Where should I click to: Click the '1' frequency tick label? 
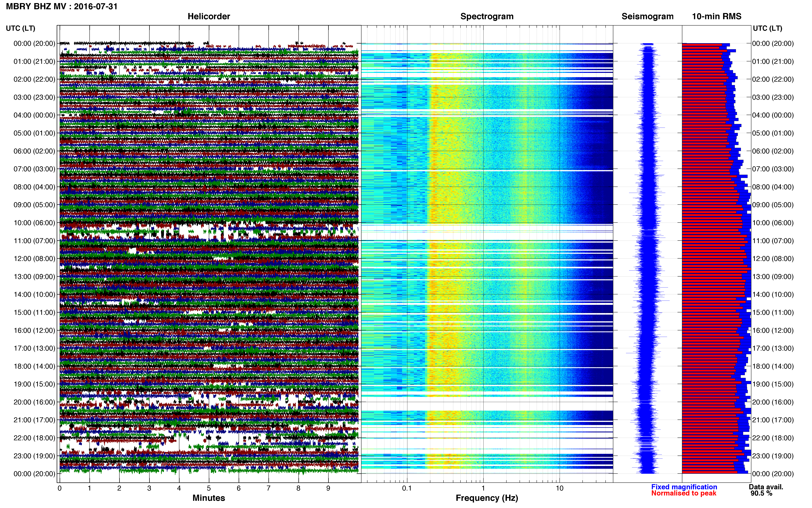pos(483,488)
